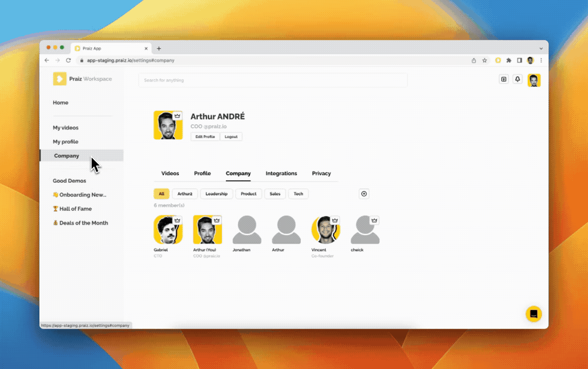The image size is (588, 369).
Task: Open the notifications bell icon
Action: (x=517, y=79)
